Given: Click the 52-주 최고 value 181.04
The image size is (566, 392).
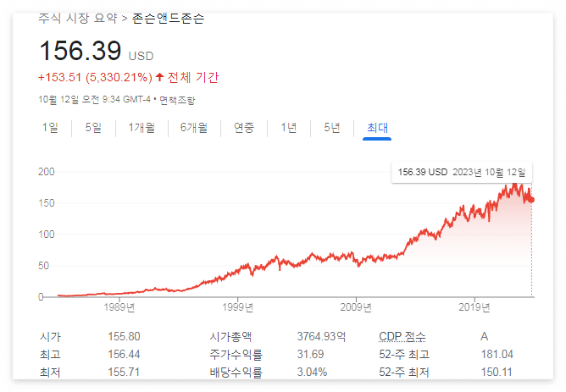Looking at the screenshot, I should [497, 354].
